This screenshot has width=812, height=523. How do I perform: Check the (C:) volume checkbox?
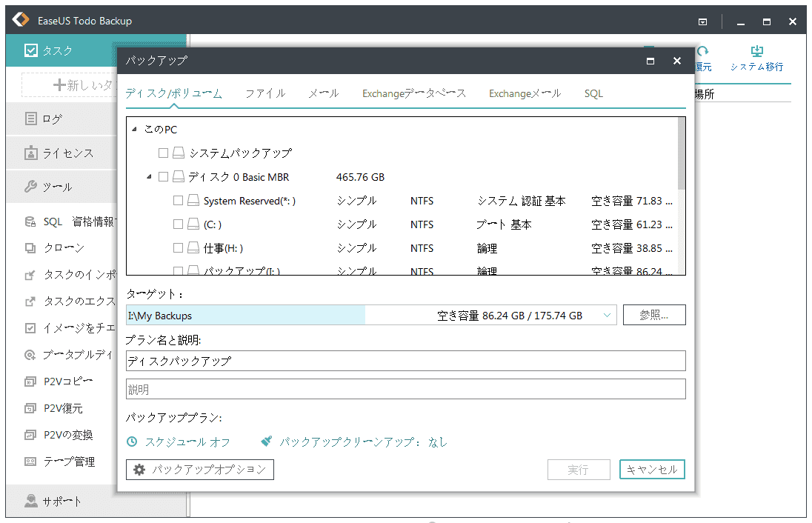[x=178, y=224]
